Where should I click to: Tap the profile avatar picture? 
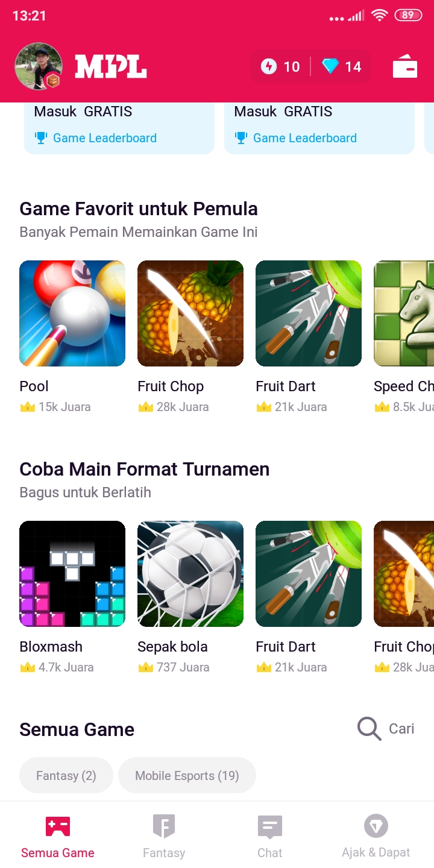[39, 66]
